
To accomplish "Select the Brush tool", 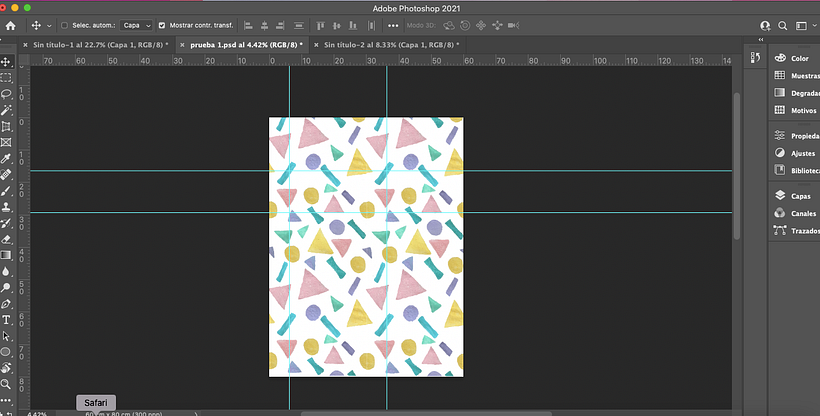I will 6,191.
